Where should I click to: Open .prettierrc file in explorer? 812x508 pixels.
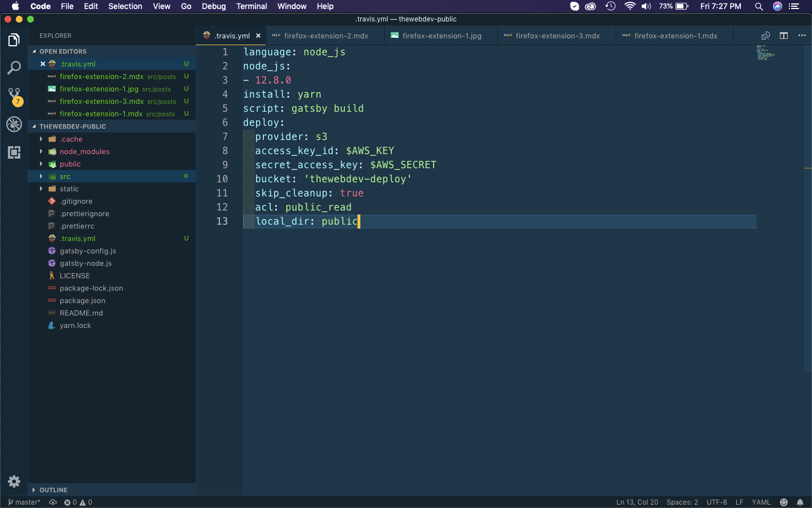pos(112,226)
